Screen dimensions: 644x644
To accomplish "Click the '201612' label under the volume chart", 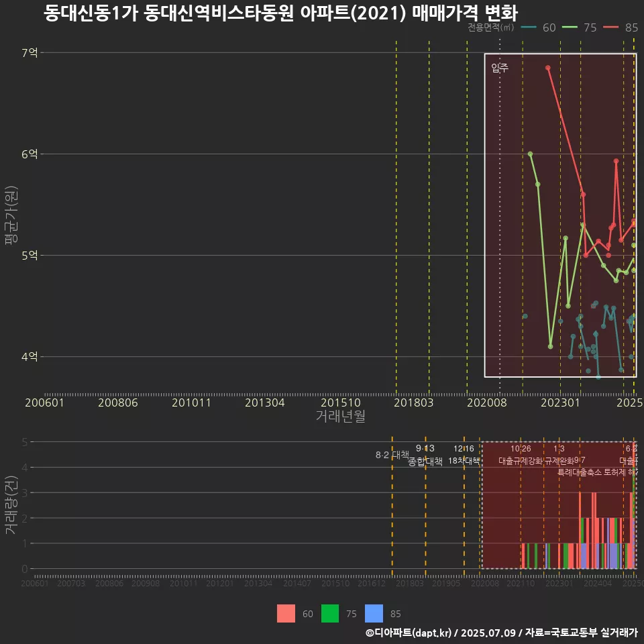I will point(372,583).
